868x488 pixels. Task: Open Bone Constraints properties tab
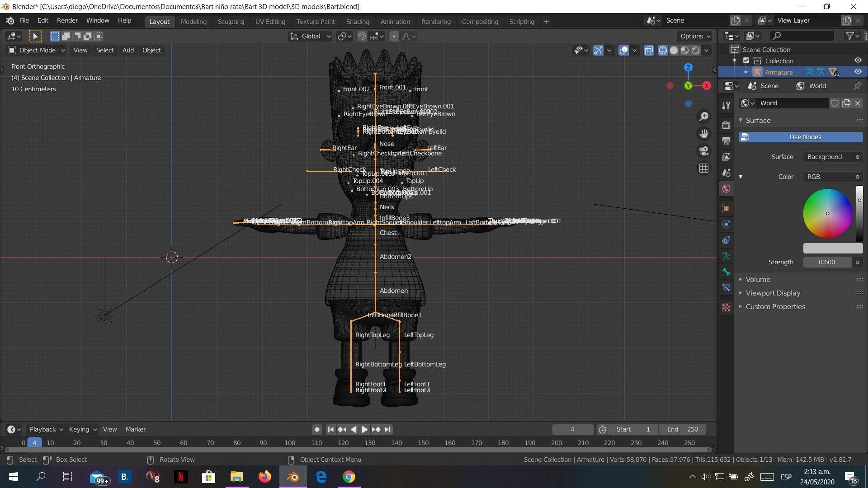click(x=726, y=287)
